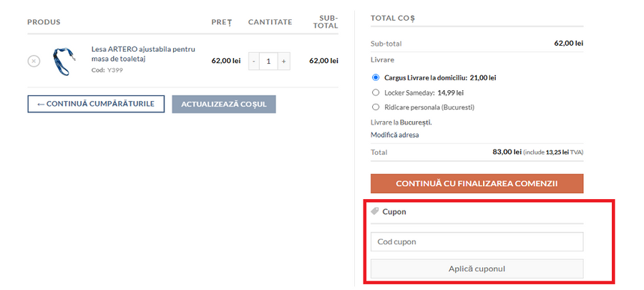644x290 pixels.
Task: Click Continuă cu finalizarea comenzii button
Action: (x=477, y=184)
